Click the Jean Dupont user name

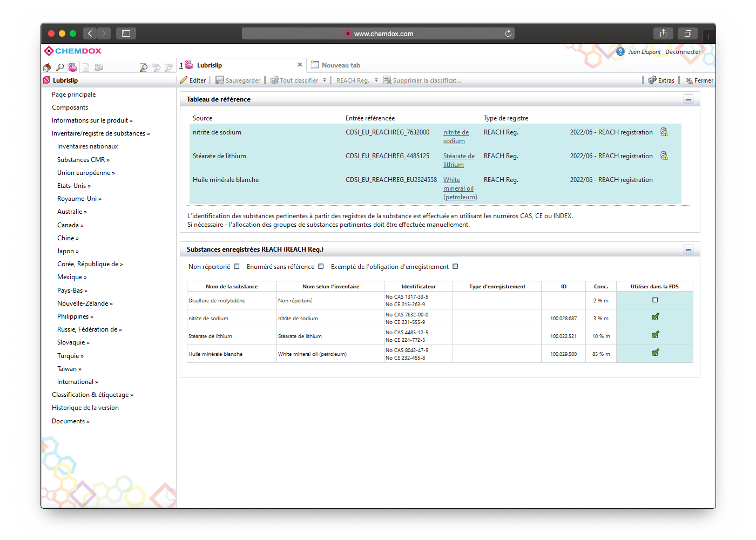click(644, 52)
